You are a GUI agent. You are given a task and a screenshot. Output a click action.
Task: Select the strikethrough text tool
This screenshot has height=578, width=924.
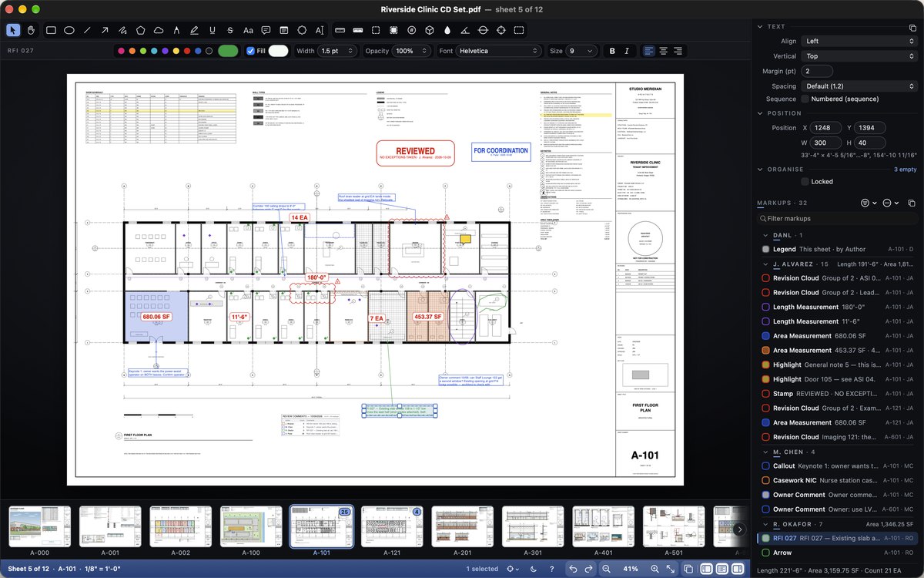pos(230,30)
